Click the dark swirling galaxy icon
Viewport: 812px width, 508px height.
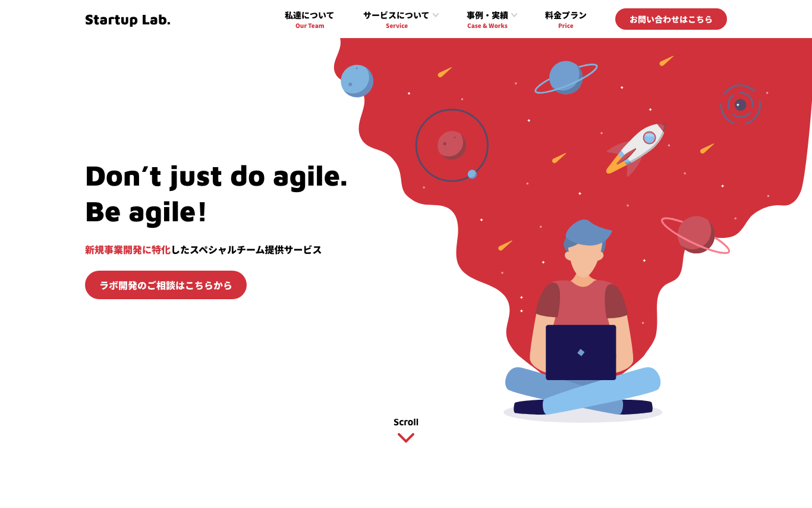pyautogui.click(x=740, y=105)
